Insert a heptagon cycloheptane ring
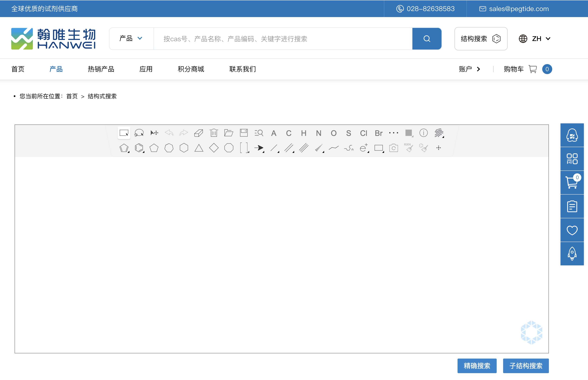The image size is (588, 380). [x=169, y=148]
